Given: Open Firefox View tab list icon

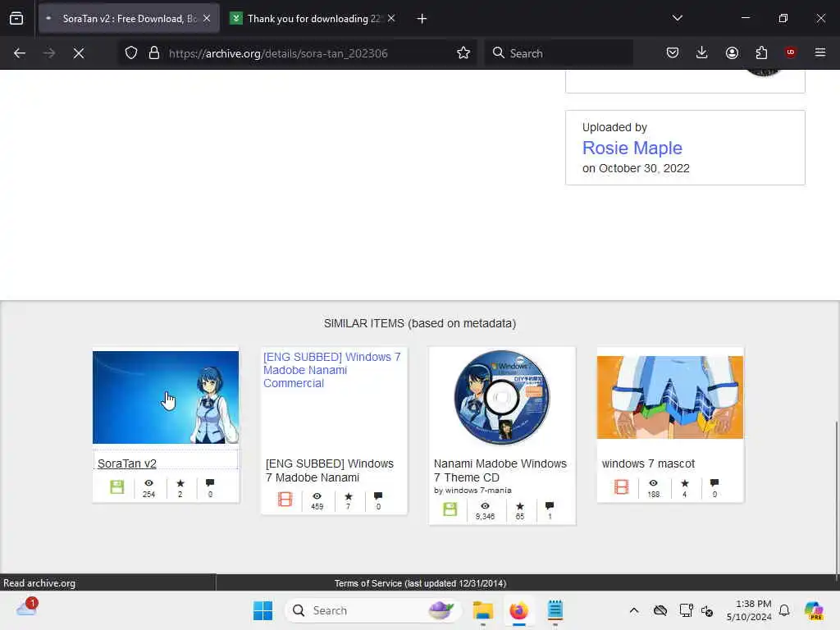Looking at the screenshot, I should tap(16, 19).
